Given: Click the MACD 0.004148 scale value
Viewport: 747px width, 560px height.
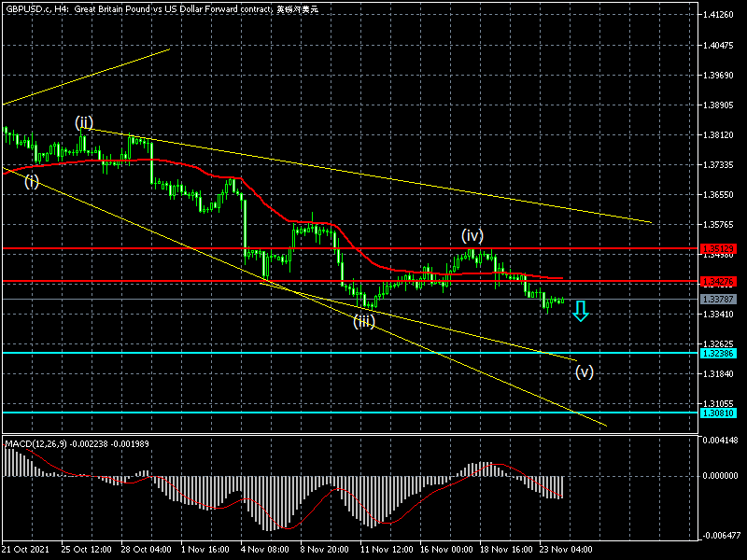Looking at the screenshot, I should [x=720, y=441].
